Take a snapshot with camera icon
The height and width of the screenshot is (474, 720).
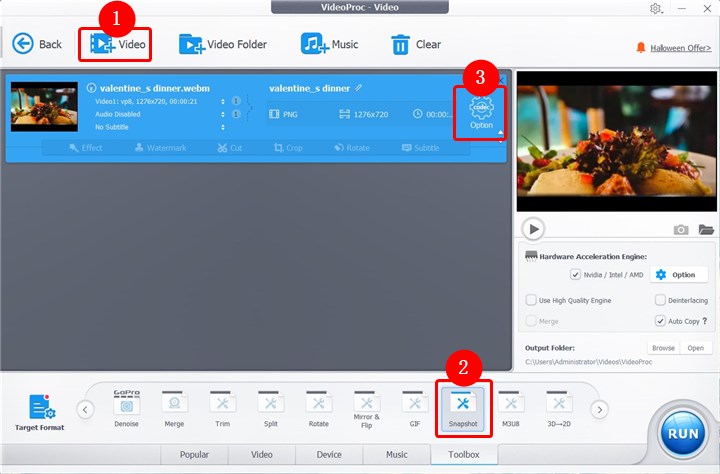point(681,229)
